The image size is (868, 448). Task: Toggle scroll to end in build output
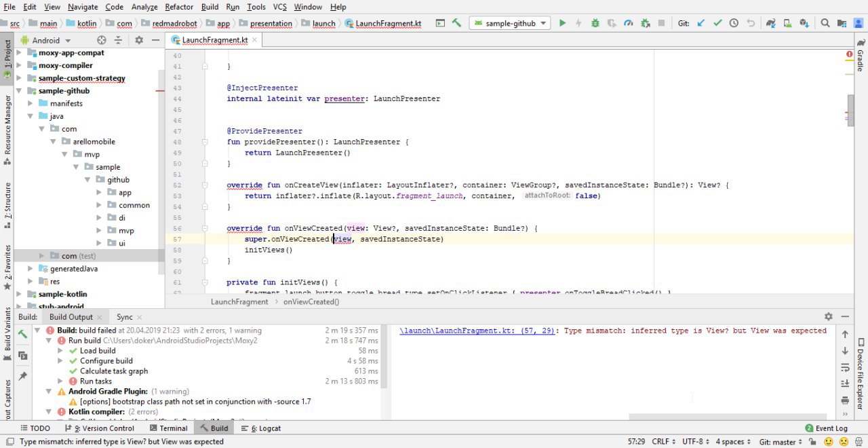click(845, 384)
